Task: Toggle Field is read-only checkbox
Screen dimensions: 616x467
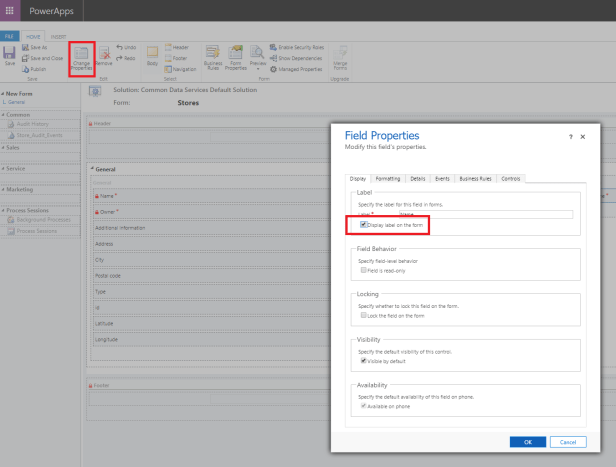Action: [x=363, y=270]
